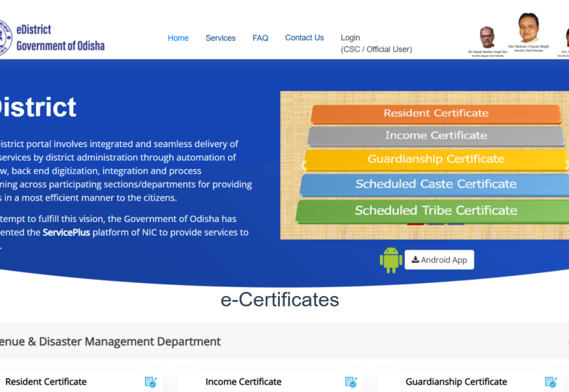
Task: Open the Services menu
Action: 220,38
